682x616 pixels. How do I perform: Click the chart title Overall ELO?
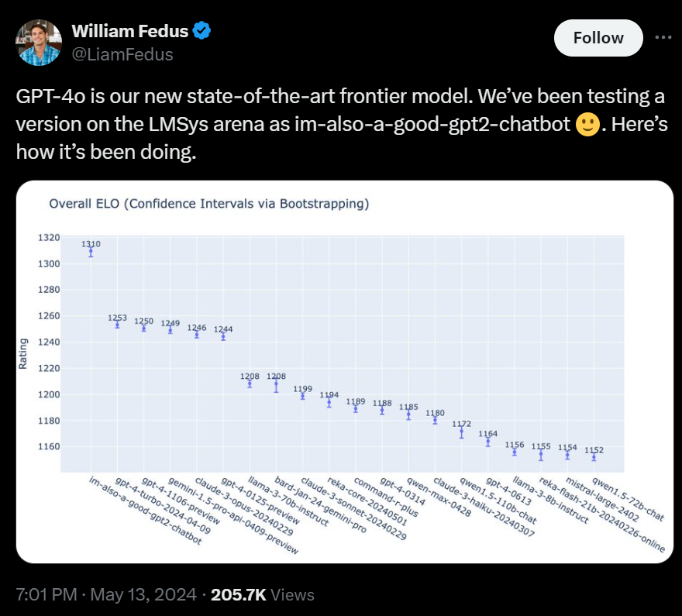click(208, 204)
